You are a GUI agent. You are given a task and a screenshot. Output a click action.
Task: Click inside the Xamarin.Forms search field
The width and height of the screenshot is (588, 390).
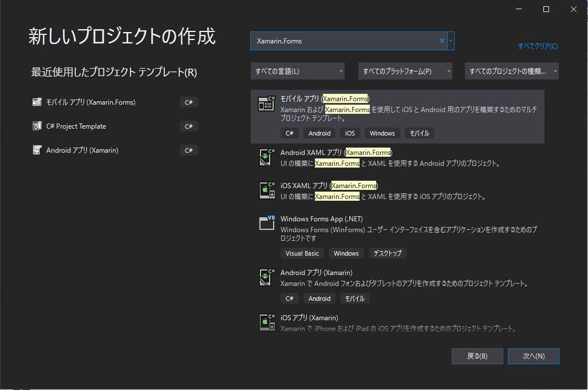point(344,41)
